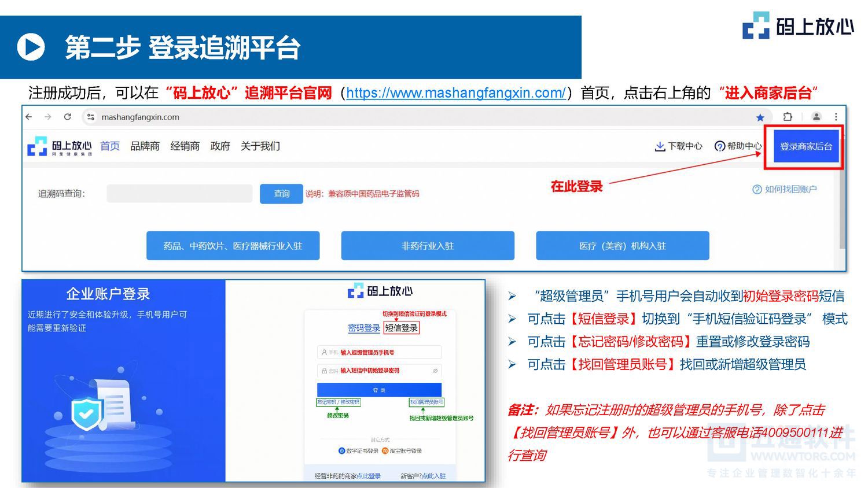The image size is (868, 488).
Task: Toggle password visibility with the eye icon
Action: pos(435,371)
